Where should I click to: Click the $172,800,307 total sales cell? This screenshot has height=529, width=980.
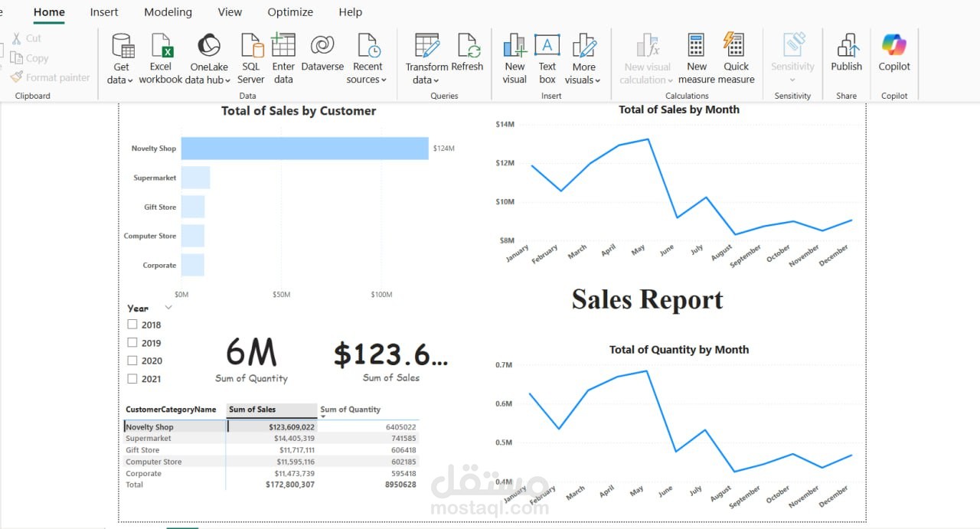click(x=289, y=485)
